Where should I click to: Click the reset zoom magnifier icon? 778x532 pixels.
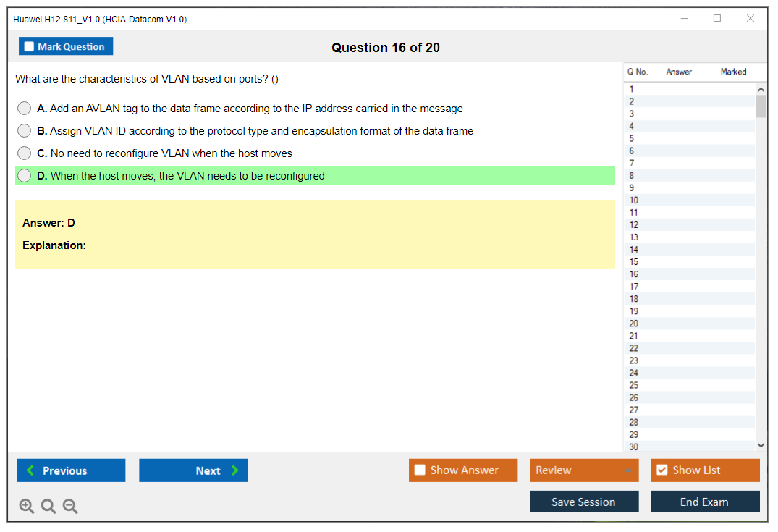tap(48, 507)
